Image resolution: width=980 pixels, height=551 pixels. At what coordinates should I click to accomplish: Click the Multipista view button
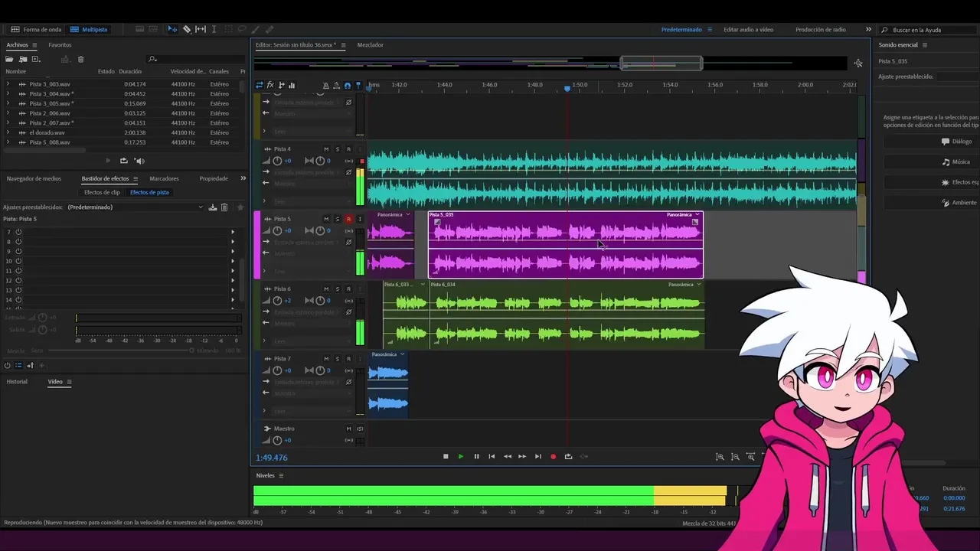click(x=89, y=29)
